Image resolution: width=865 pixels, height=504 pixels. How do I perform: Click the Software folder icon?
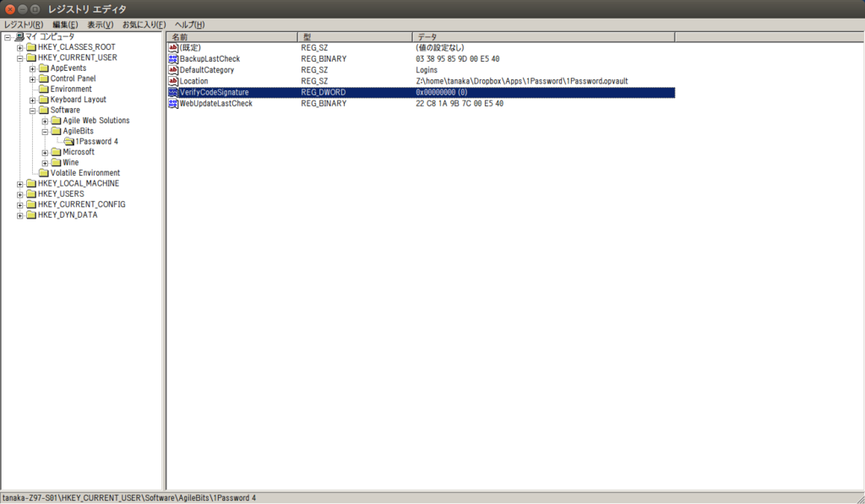44,111
